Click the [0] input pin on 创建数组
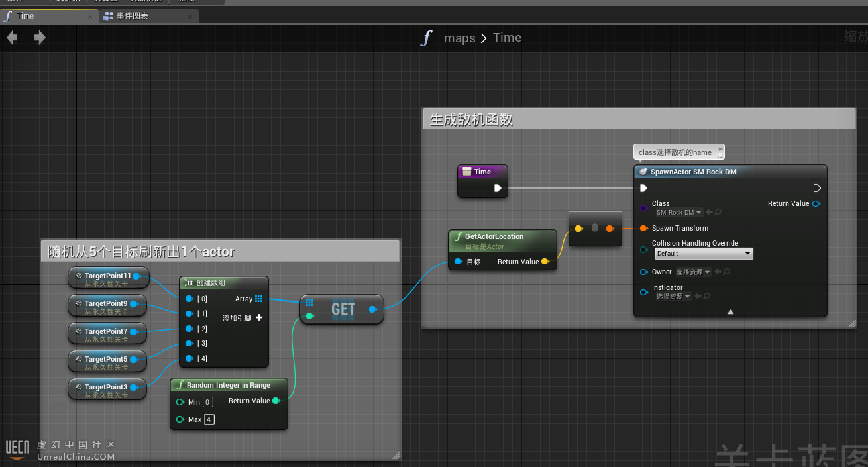868x467 pixels. coord(189,299)
